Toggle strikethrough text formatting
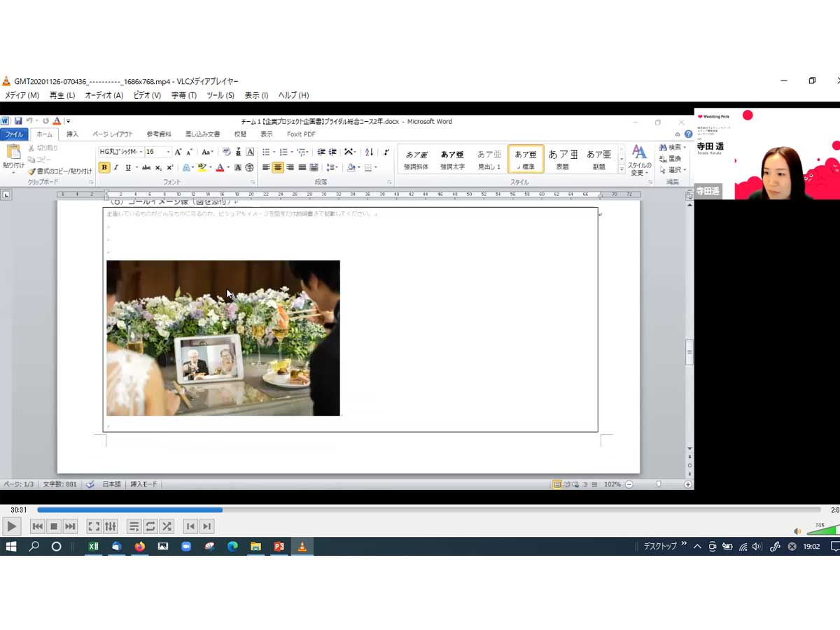The width and height of the screenshot is (840, 630). pos(146,167)
